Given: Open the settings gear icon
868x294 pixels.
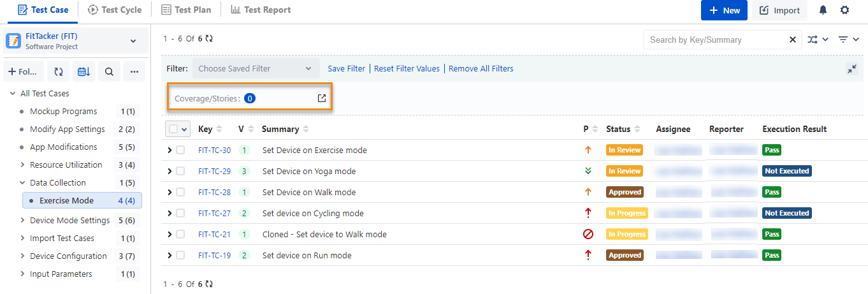Looking at the screenshot, I should (x=845, y=10).
